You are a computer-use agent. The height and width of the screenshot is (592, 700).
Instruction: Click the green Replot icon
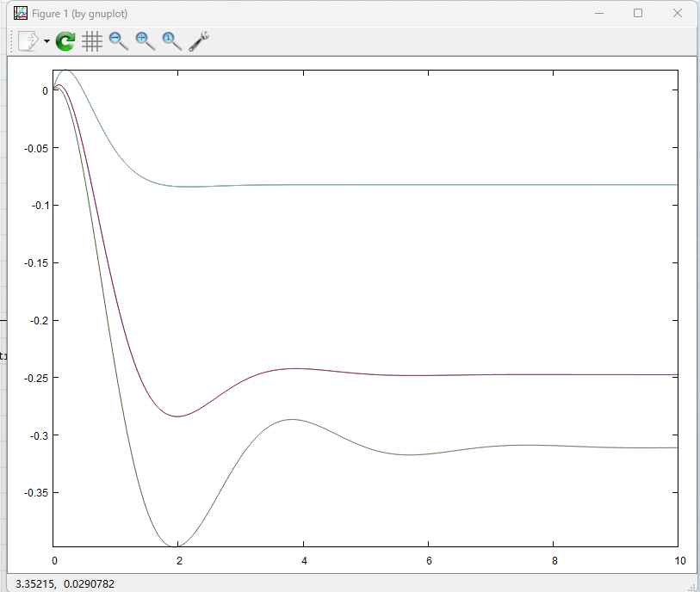click(65, 40)
